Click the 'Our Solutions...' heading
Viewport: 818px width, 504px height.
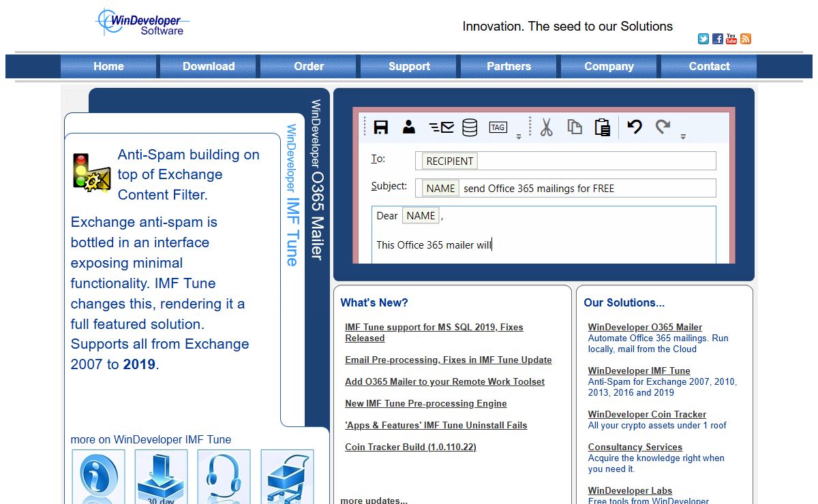[624, 302]
